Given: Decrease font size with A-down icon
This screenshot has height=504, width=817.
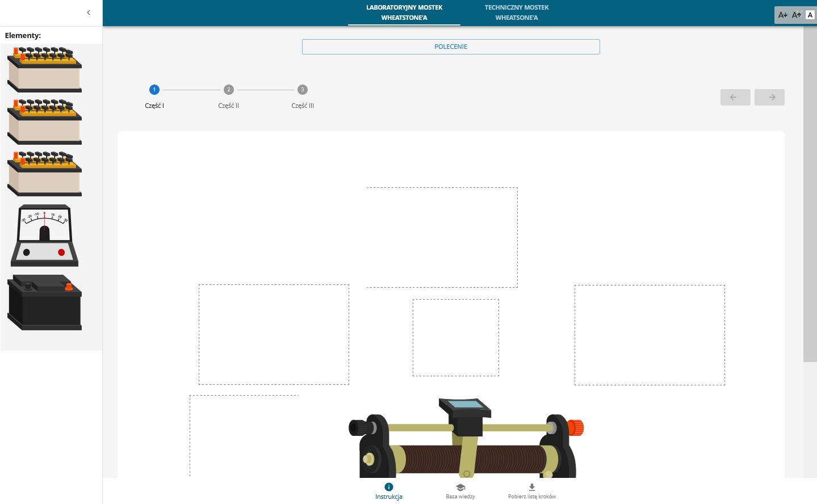Looking at the screenshot, I should tap(783, 15).
